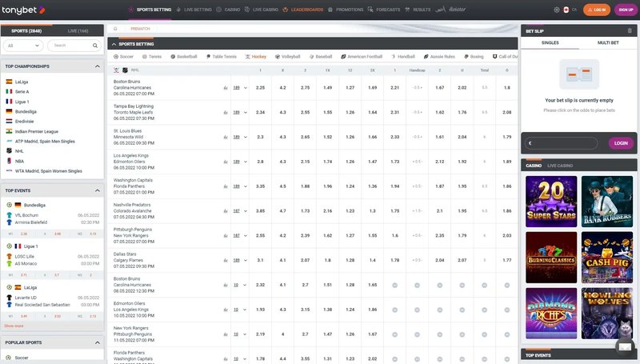Select the Basketball sport icon
Screen dimensions: 640x364
point(183,57)
